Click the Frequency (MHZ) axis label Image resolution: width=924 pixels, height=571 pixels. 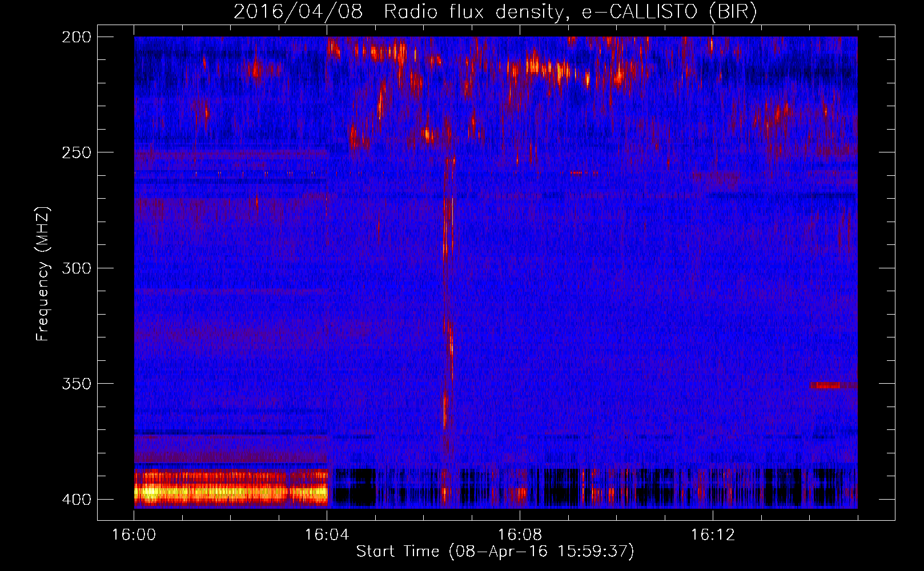(x=43, y=274)
